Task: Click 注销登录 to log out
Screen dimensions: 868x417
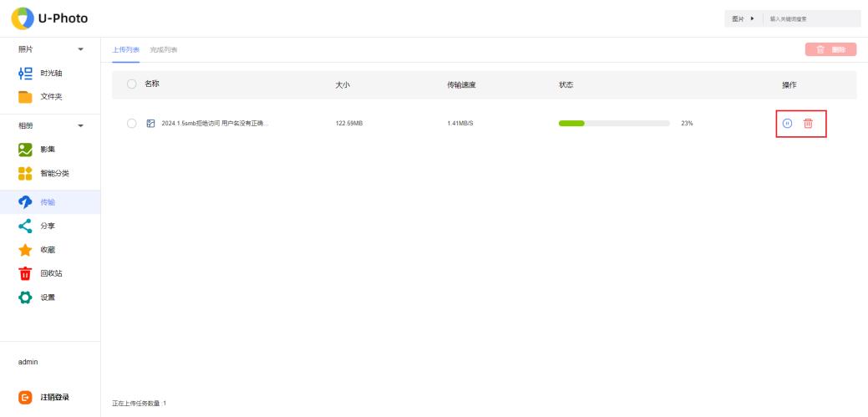Action: click(55, 397)
